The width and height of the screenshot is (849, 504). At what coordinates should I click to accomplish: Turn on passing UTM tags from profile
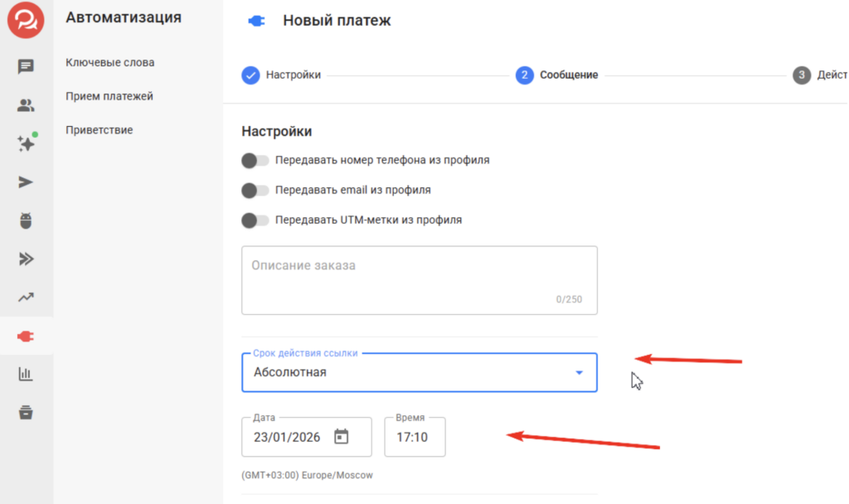255,220
